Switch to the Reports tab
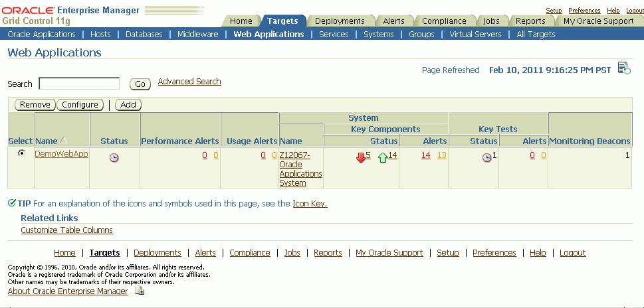The height and width of the screenshot is (308, 644). (x=530, y=21)
